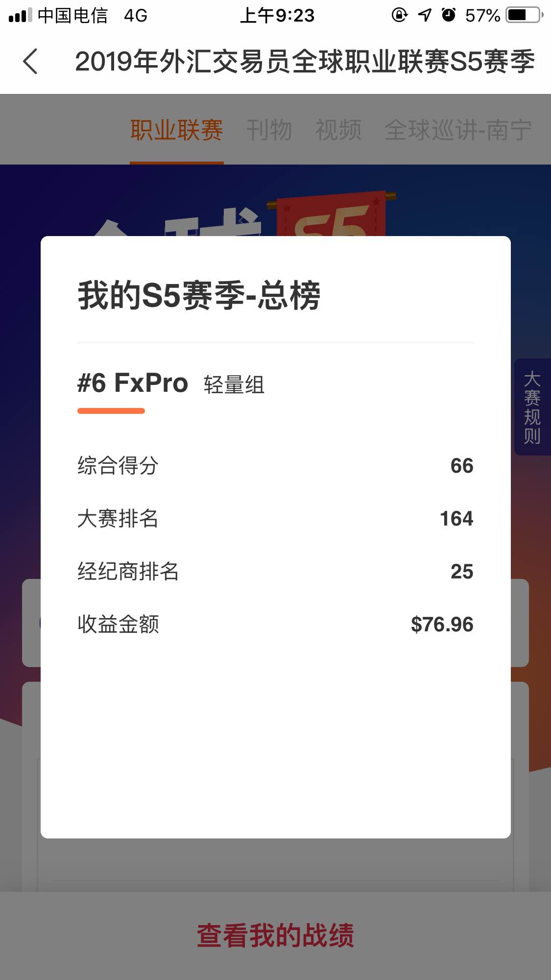The height and width of the screenshot is (980, 551).
Task: Tap the rotation lock status icon
Action: pos(399,15)
